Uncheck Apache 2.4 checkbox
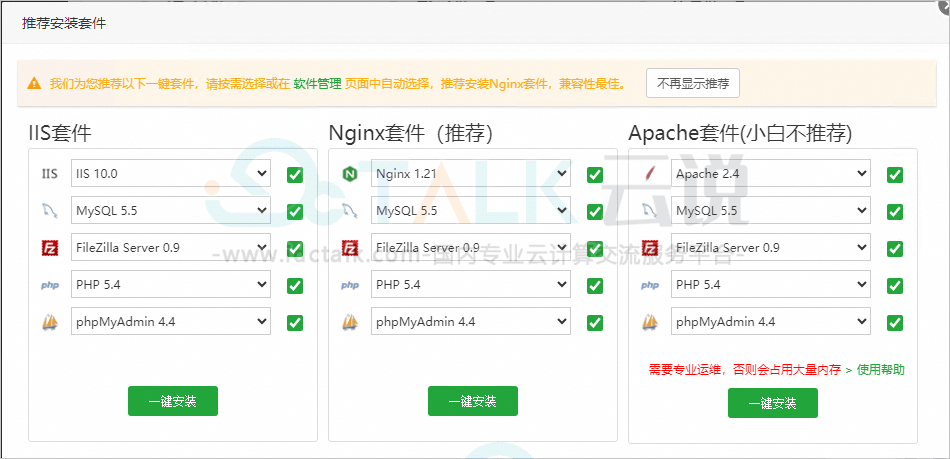950x459 pixels. pos(895,174)
